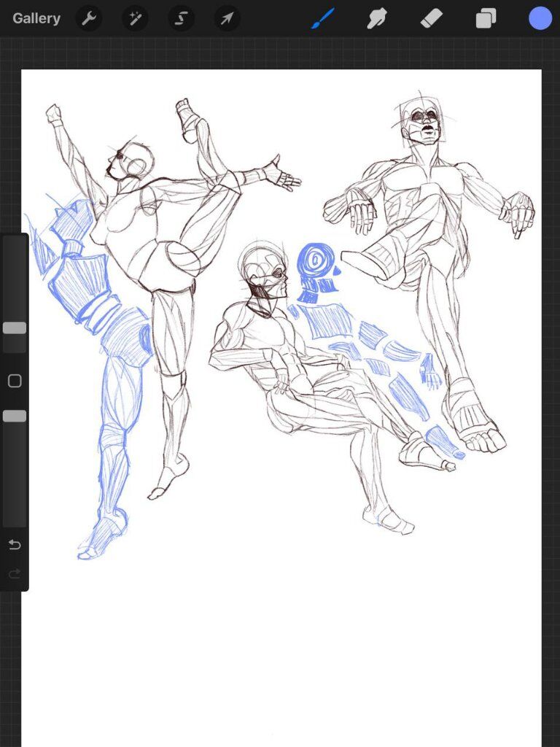Tap the square Modify button in sidebar
560x747 pixels.
(15, 381)
